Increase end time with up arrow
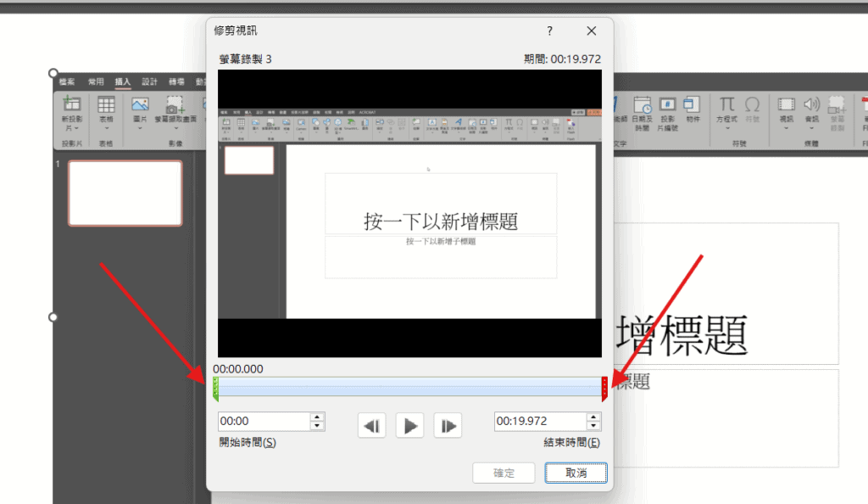 pos(594,417)
